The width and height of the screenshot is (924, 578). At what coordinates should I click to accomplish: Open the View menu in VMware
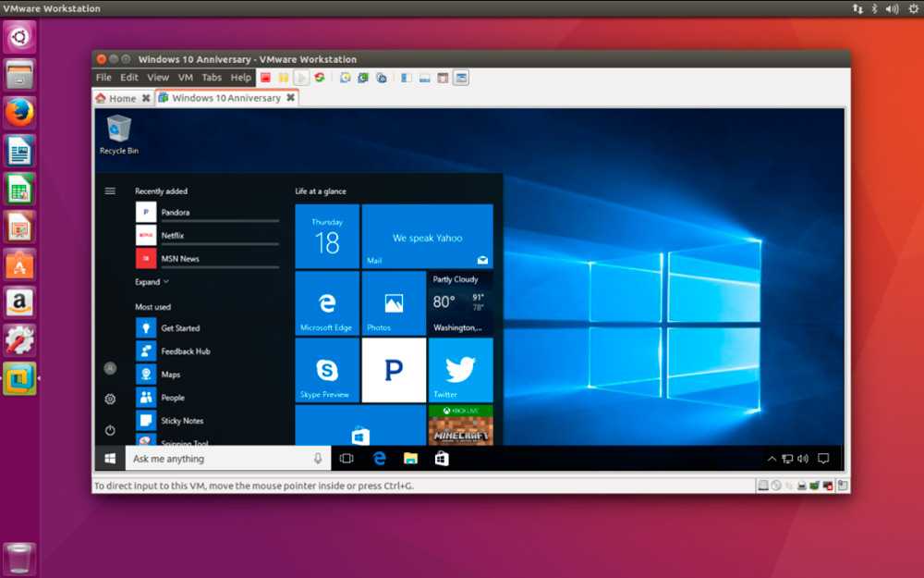coord(158,78)
